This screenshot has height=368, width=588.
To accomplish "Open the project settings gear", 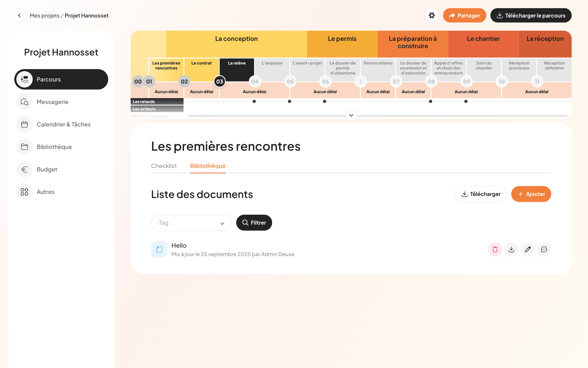I will pos(432,15).
